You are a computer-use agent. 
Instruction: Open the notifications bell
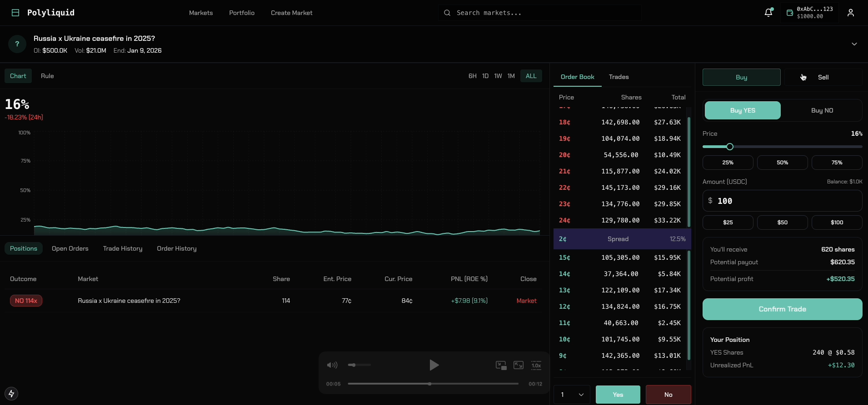point(768,13)
